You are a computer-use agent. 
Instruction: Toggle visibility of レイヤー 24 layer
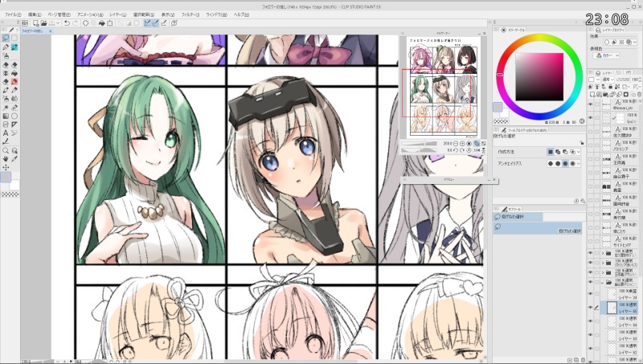[591, 294]
